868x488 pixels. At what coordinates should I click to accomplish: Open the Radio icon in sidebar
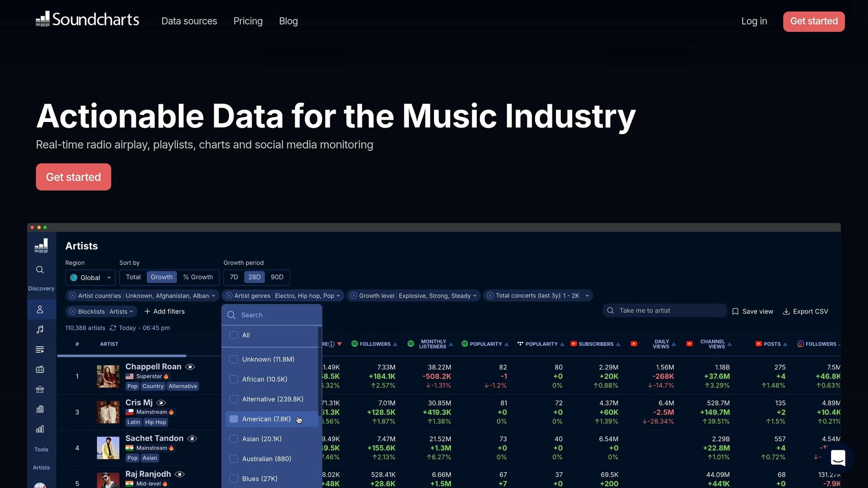(40, 369)
